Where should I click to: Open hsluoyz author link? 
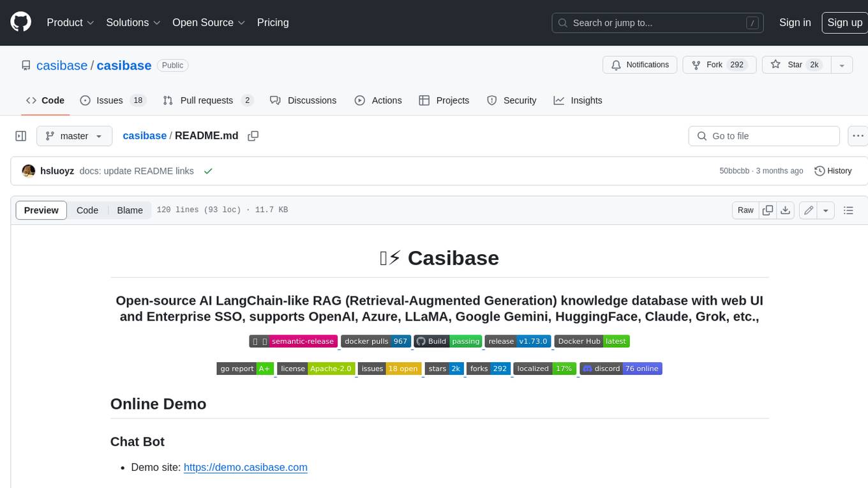click(57, 171)
